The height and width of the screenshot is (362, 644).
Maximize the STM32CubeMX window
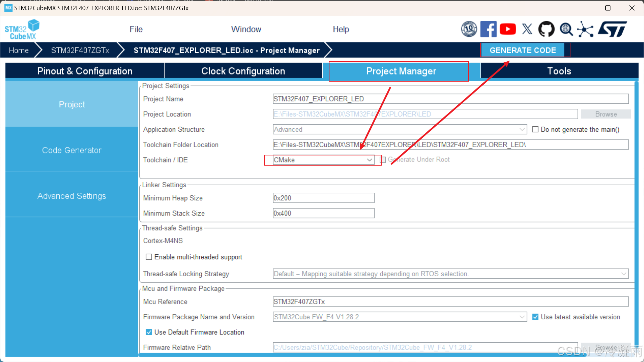(608, 8)
